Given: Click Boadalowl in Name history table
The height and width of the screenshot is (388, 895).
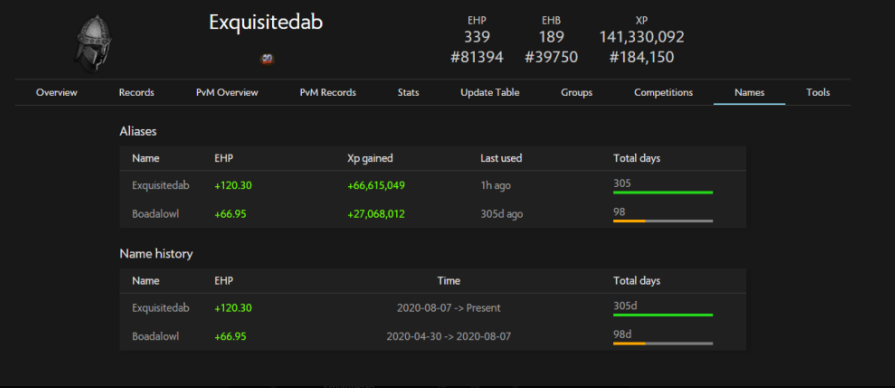Looking at the screenshot, I should (155, 337).
